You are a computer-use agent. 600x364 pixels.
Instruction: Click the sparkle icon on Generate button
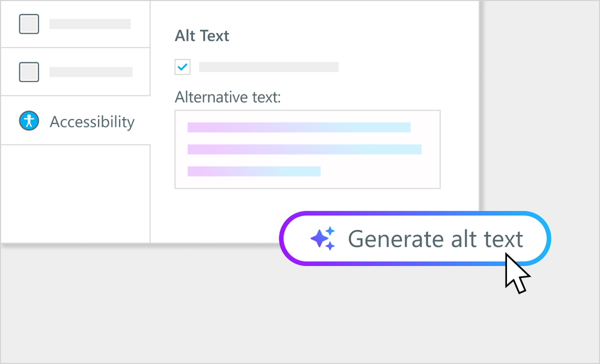tap(323, 239)
